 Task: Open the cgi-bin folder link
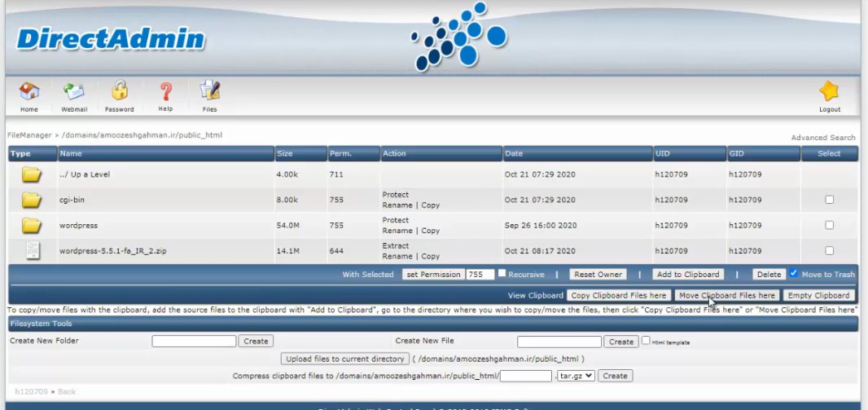(72, 200)
